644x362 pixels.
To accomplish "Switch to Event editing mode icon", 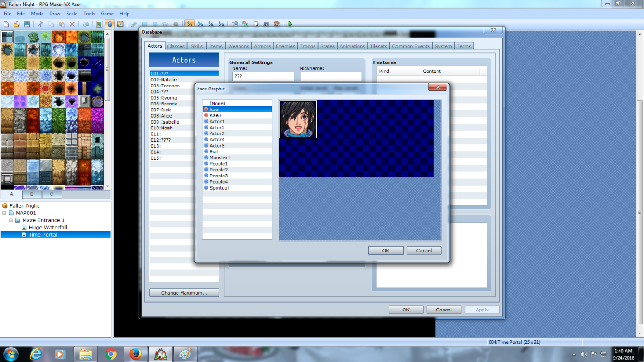I will [110, 24].
